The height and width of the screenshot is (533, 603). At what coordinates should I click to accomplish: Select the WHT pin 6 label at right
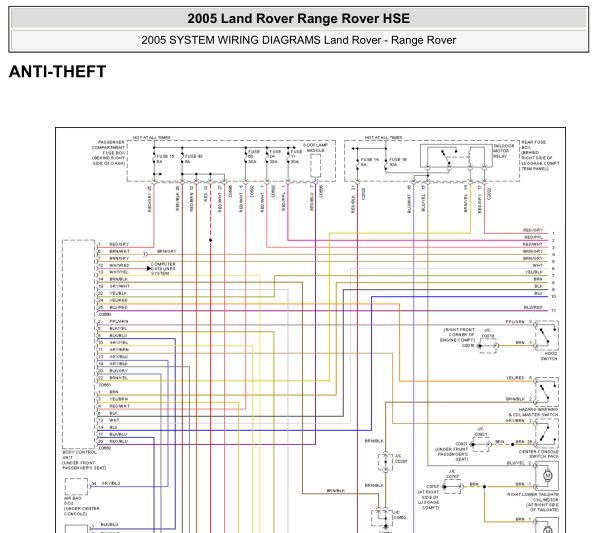click(538, 265)
